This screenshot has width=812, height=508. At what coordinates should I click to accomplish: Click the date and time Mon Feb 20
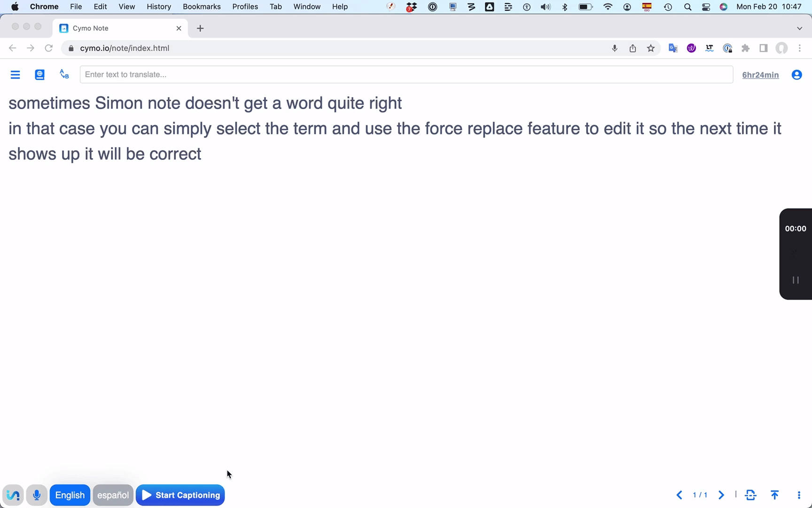(x=769, y=7)
